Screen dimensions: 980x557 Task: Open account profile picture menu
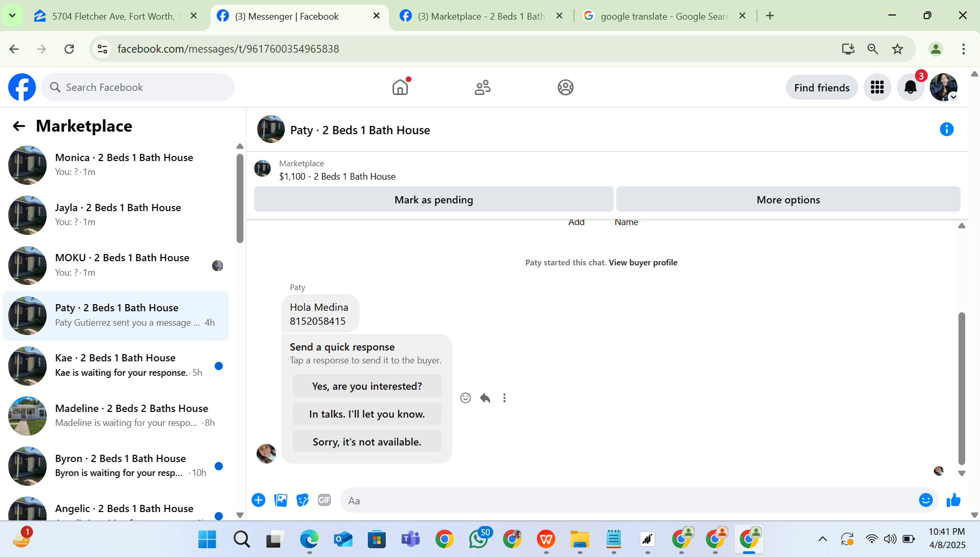coord(943,87)
